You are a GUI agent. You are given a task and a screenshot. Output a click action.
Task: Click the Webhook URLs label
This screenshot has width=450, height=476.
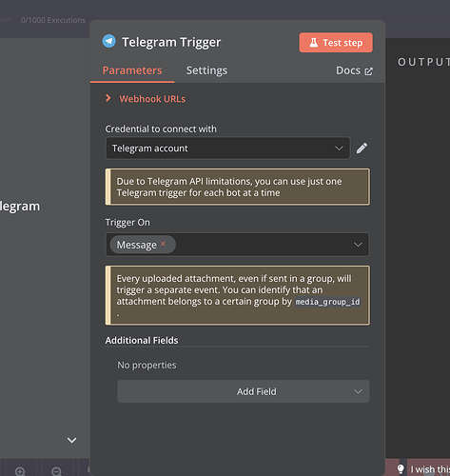coord(152,99)
